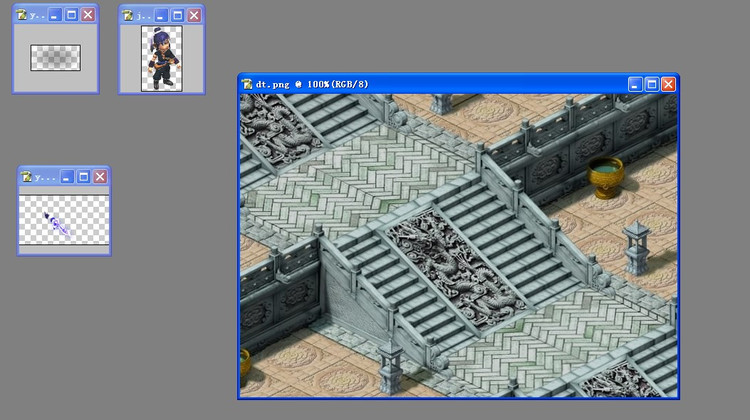Viewport: 750px width, 420px height.
Task: Click the central dragon carving relief panel
Action: [455, 263]
